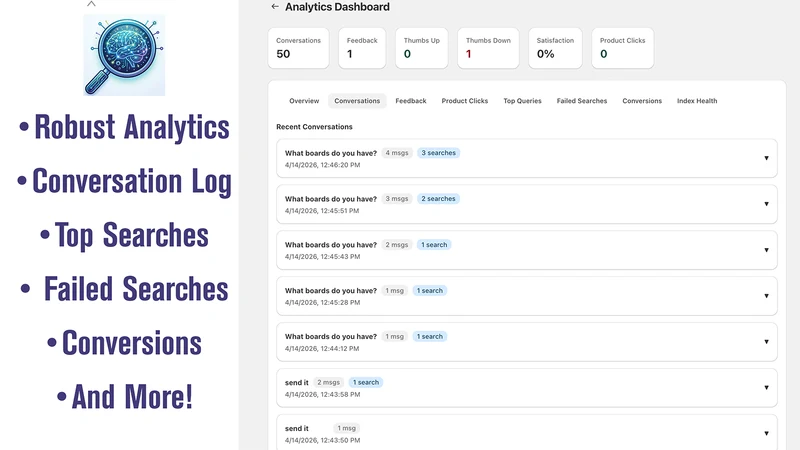Click the Thumbs Down stat card
800x450 pixels.
pyautogui.click(x=488, y=48)
